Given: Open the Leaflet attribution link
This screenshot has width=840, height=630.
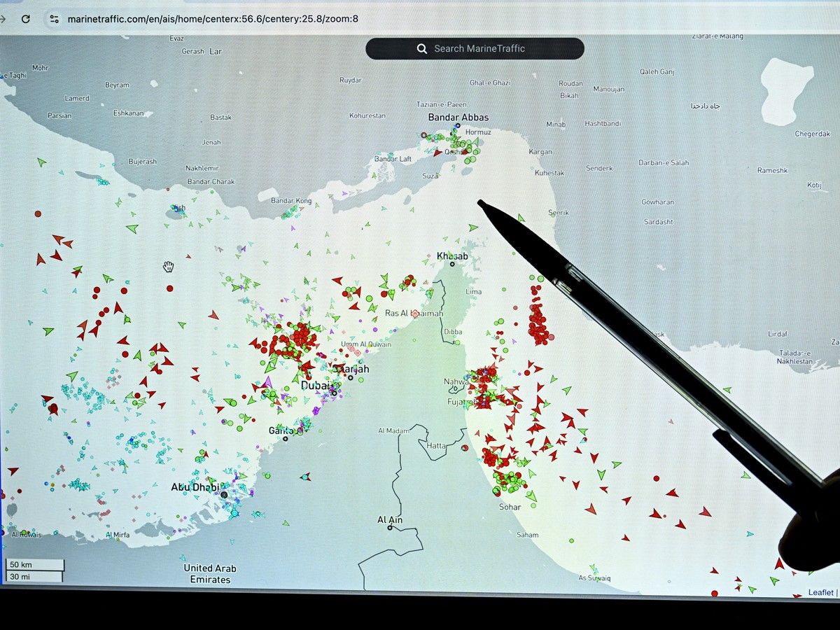Looking at the screenshot, I should point(820,592).
